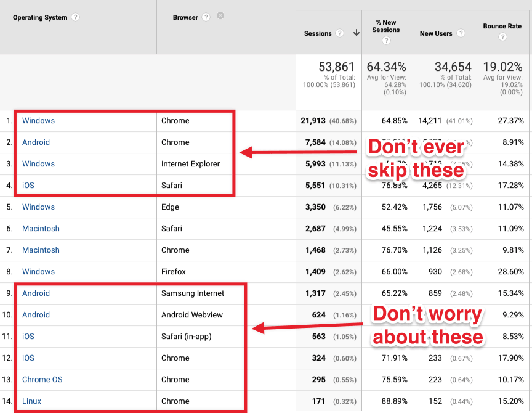Open help icon under % New Sessions

pos(386,41)
